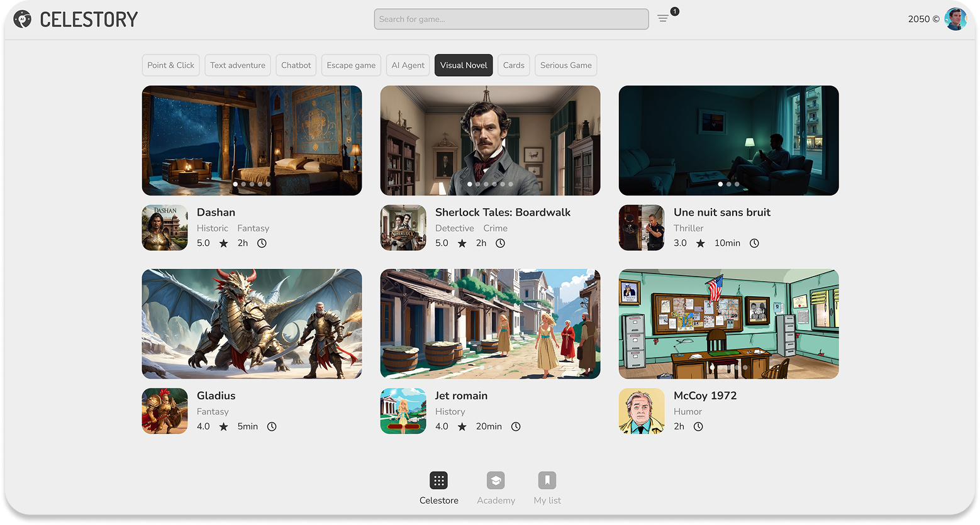Click the 20min duration text
This screenshot has height=525, width=980.
489,427
